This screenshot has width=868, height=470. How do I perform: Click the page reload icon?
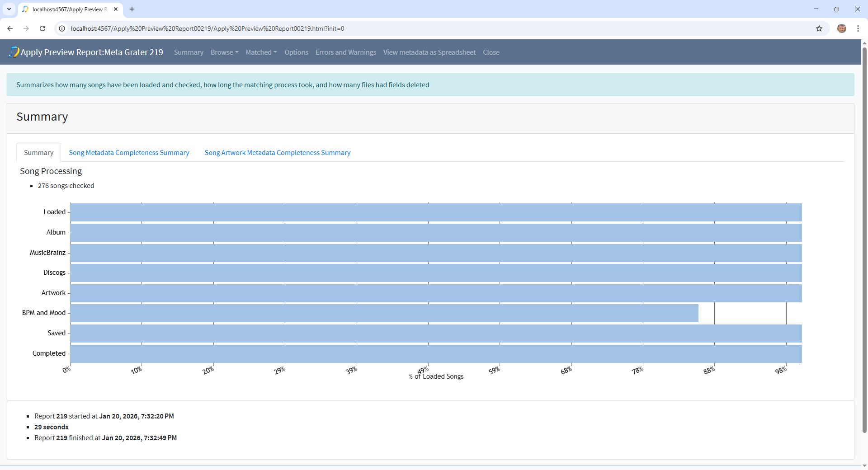[42, 28]
